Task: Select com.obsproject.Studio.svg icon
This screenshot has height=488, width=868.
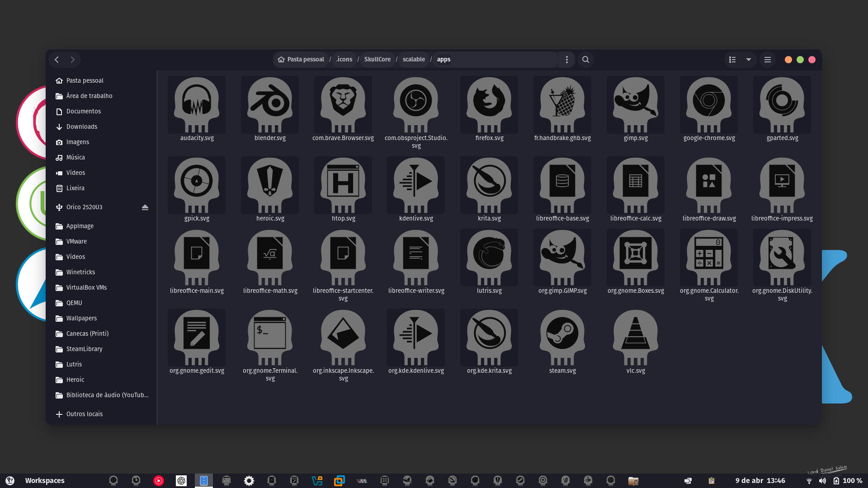Action: [x=416, y=105]
